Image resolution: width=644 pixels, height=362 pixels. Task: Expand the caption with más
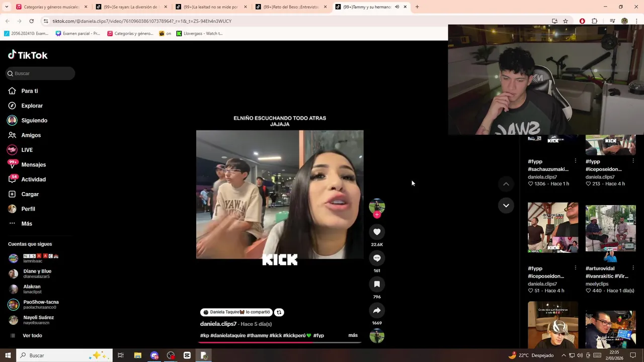click(353, 335)
